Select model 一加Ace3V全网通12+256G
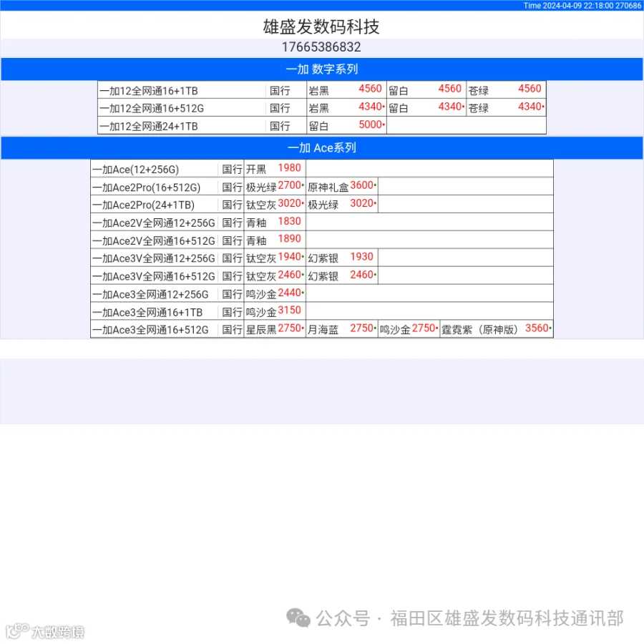 pyautogui.click(x=154, y=259)
